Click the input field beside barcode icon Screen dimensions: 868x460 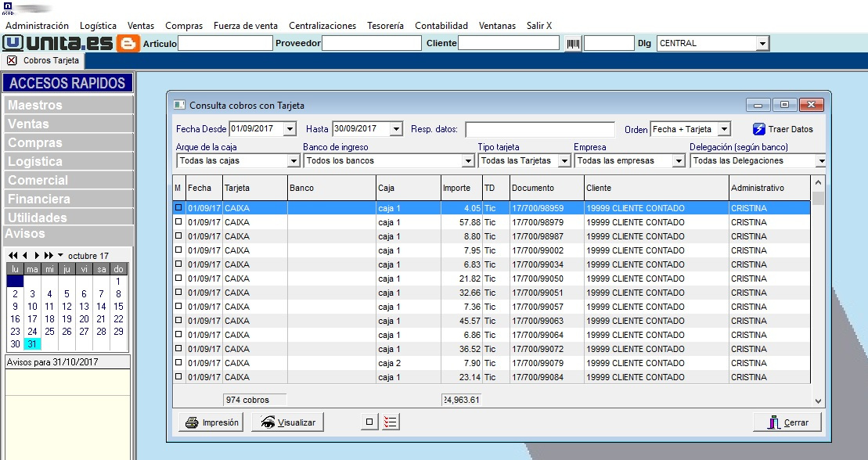coord(609,43)
